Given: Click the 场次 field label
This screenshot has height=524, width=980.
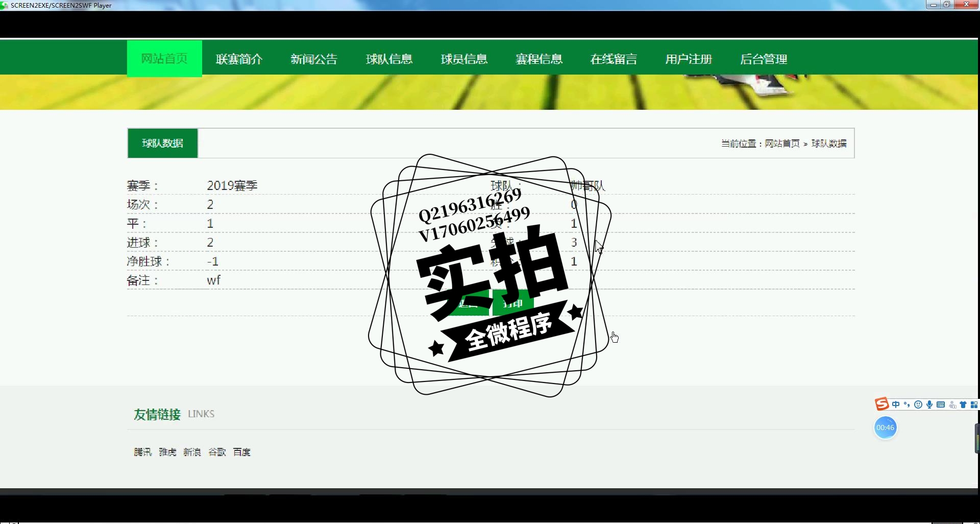Looking at the screenshot, I should pyautogui.click(x=142, y=205).
